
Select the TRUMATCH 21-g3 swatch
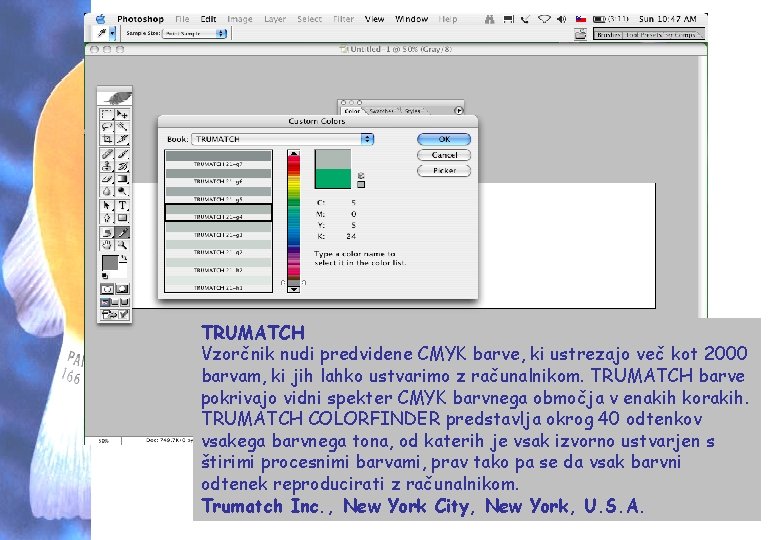tap(218, 230)
